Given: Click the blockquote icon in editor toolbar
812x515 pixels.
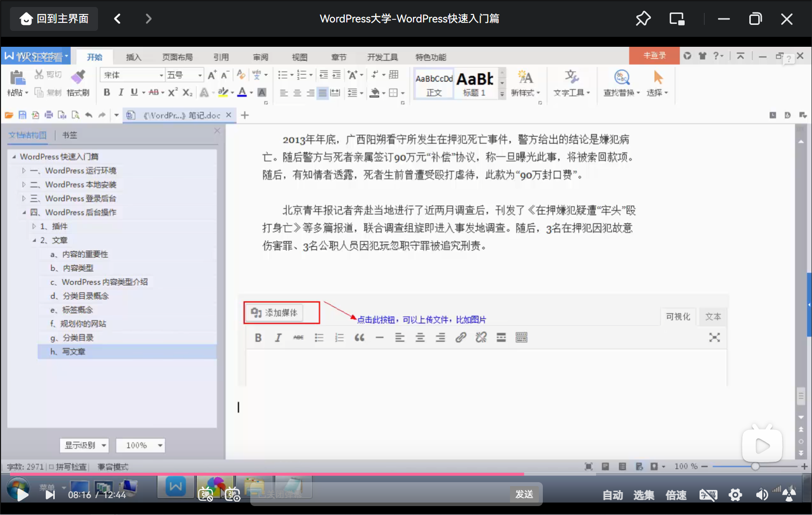Looking at the screenshot, I should tap(359, 337).
